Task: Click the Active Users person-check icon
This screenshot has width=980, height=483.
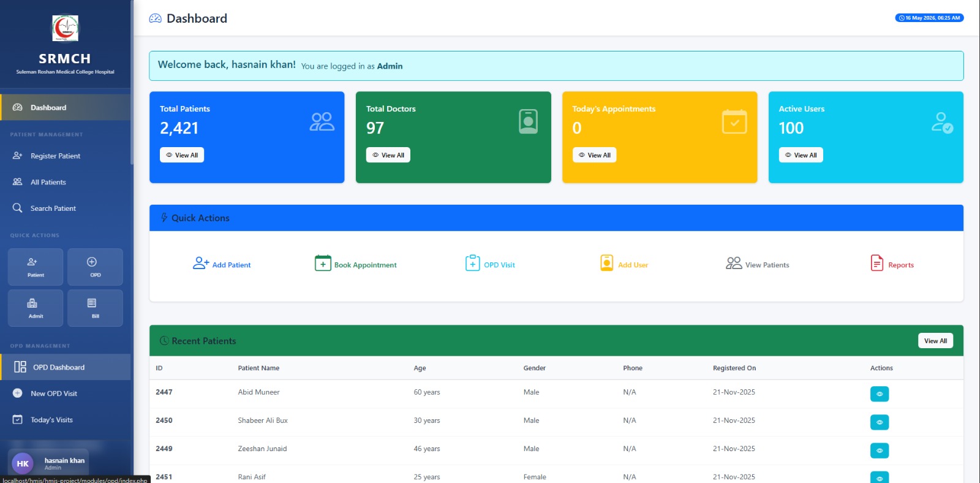Action: (942, 122)
